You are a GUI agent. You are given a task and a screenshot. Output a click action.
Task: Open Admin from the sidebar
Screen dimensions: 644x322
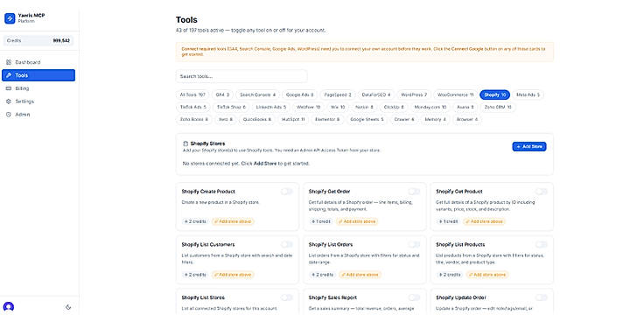38,115
